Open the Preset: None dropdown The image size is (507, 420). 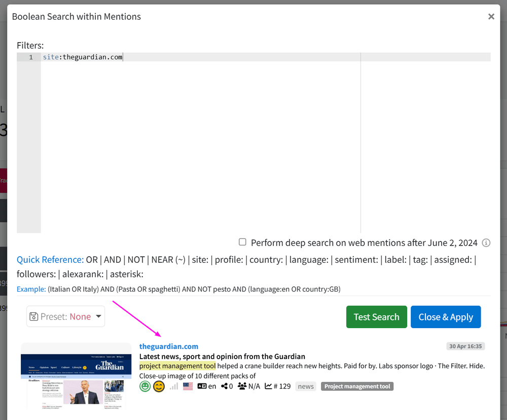point(65,316)
